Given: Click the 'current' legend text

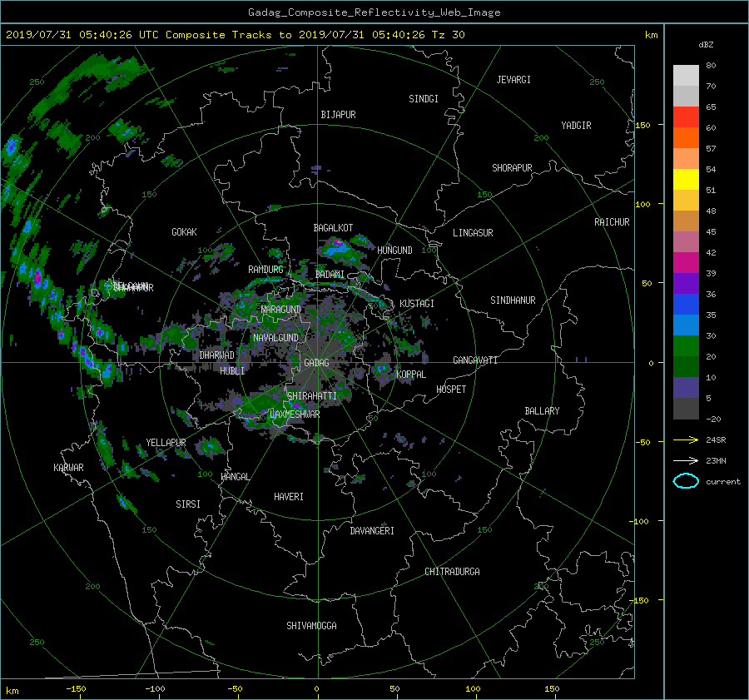Looking at the screenshot, I should click(x=723, y=482).
